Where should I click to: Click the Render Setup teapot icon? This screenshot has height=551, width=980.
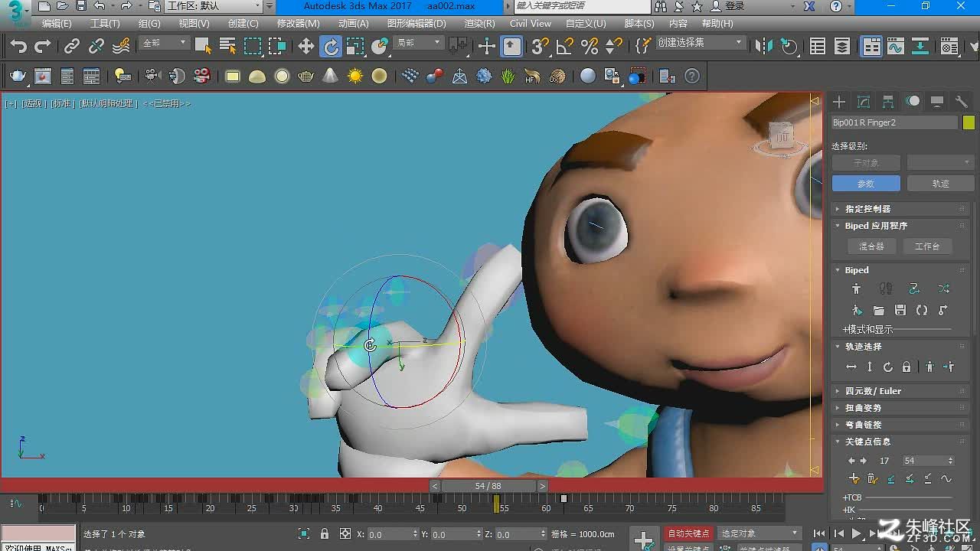click(18, 77)
